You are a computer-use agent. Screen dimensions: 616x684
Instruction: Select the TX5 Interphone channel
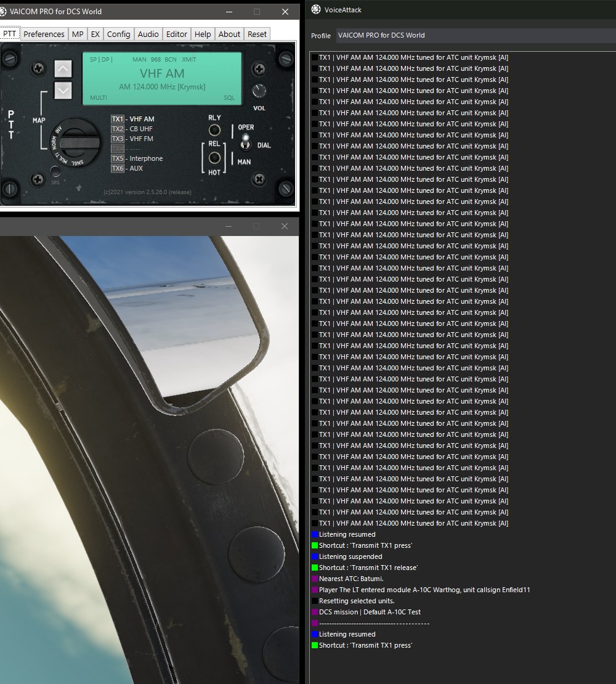pyautogui.click(x=137, y=158)
